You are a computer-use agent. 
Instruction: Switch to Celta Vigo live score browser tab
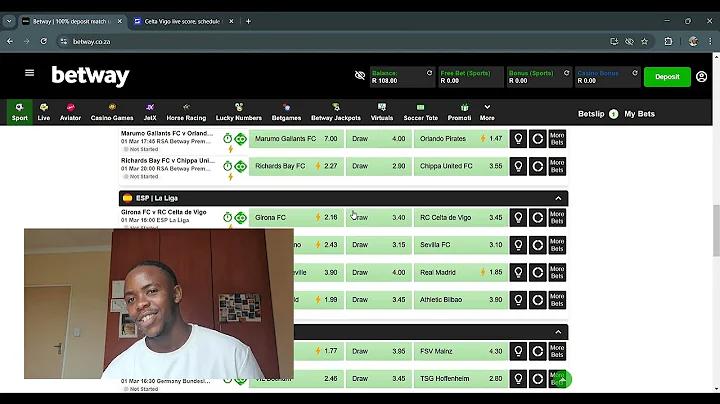182,21
